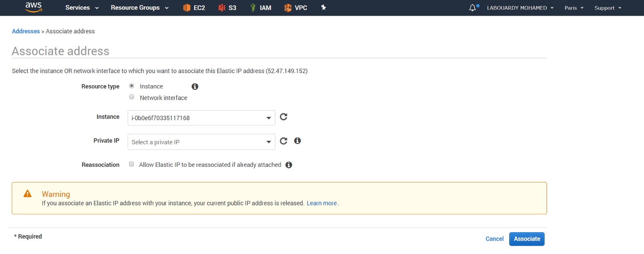Open the notifications bell
644x254 pixels.
[x=473, y=8]
